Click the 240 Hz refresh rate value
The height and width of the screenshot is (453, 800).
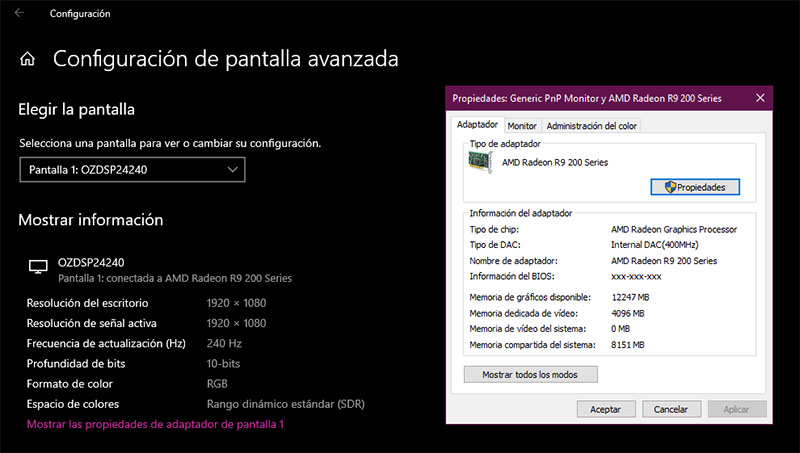[x=224, y=343]
